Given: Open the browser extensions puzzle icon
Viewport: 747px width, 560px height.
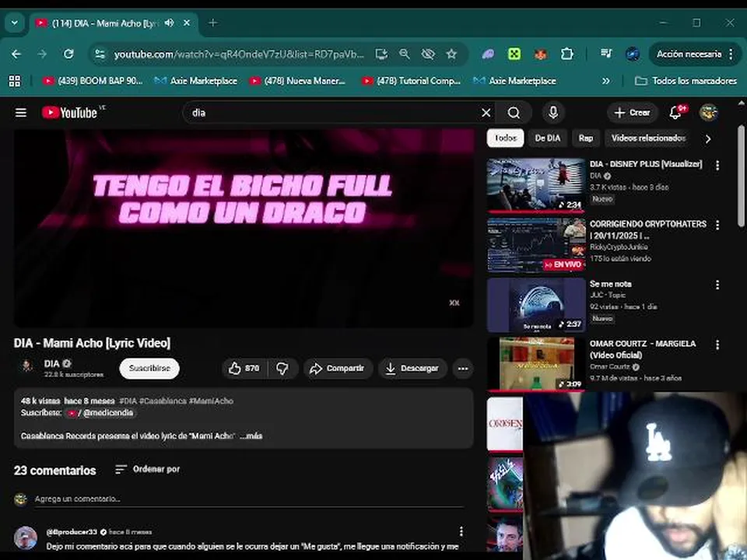Looking at the screenshot, I should point(566,54).
